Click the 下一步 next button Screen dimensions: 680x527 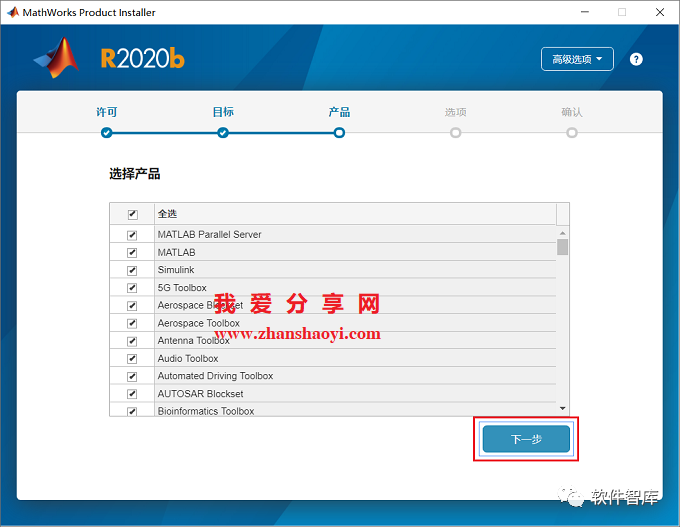[526, 439]
